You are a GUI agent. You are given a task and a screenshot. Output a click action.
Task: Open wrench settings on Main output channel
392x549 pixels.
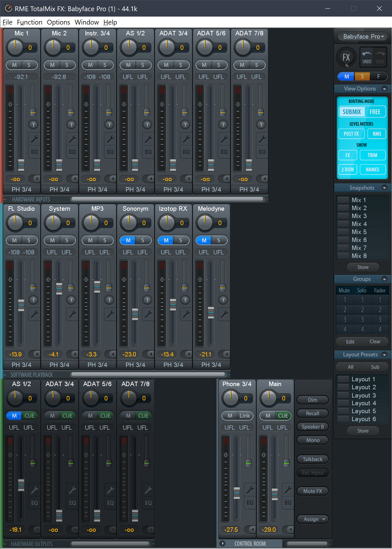point(288,490)
